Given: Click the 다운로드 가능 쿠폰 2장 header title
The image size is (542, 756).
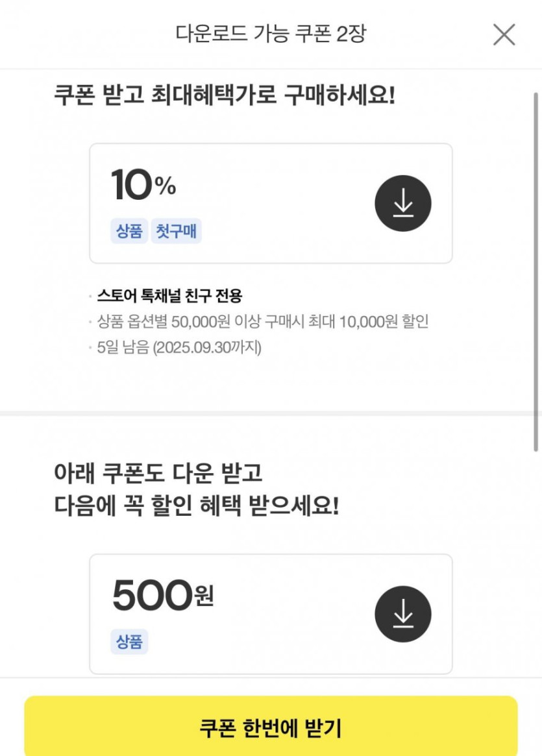Looking at the screenshot, I should click(271, 34).
